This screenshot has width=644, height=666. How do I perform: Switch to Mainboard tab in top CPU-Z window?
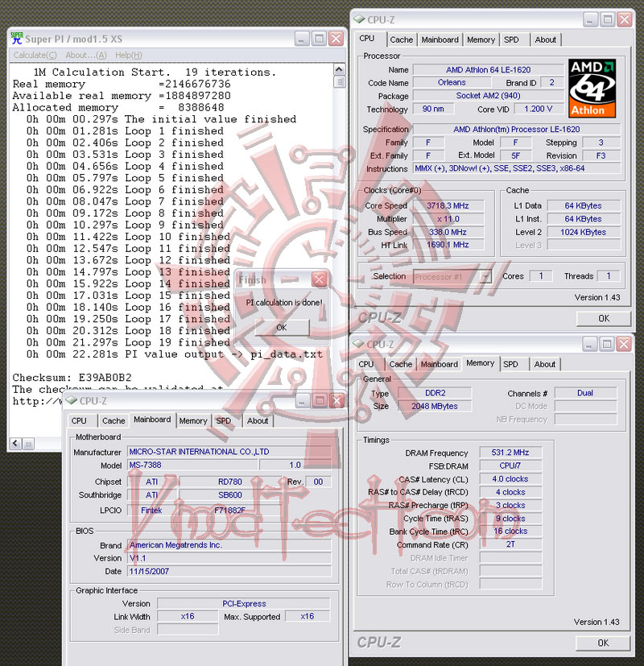440,40
